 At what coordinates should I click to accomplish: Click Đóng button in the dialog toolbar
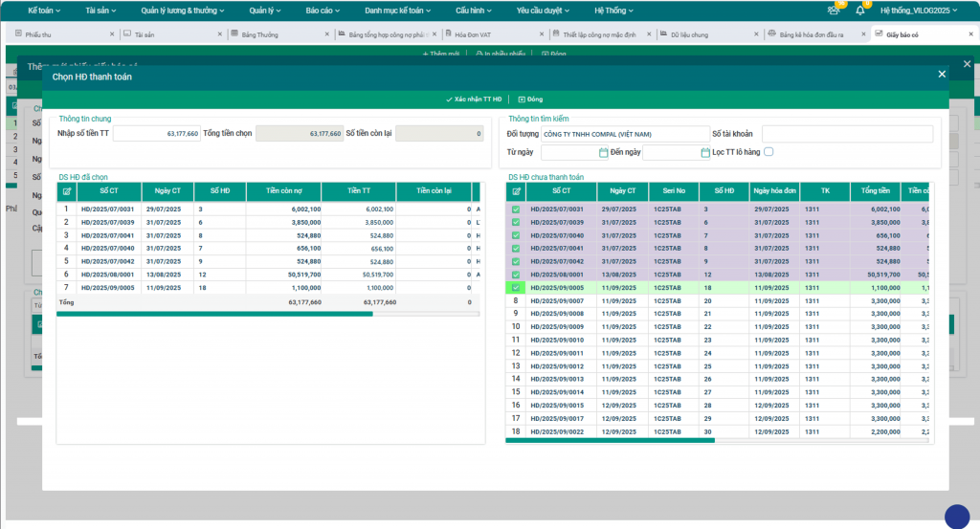[530, 99]
